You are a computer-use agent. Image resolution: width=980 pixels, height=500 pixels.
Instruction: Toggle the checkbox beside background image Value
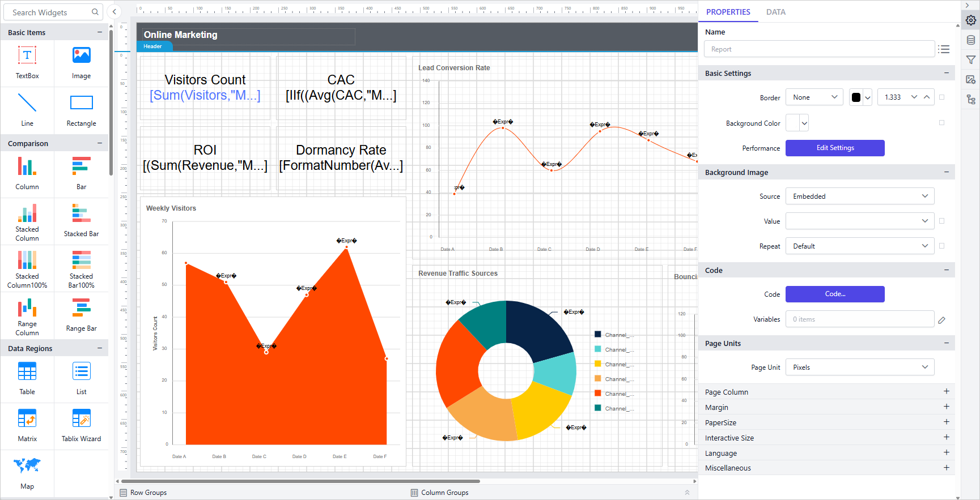click(942, 221)
